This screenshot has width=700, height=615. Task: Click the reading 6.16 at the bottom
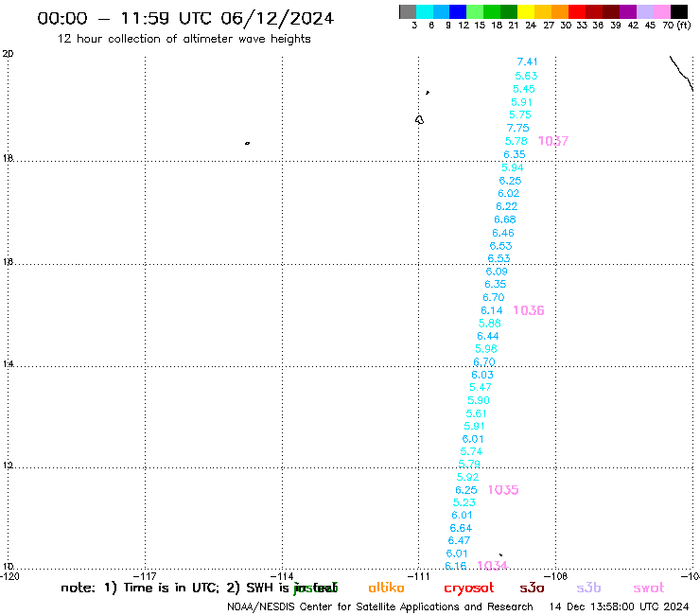pyautogui.click(x=455, y=566)
